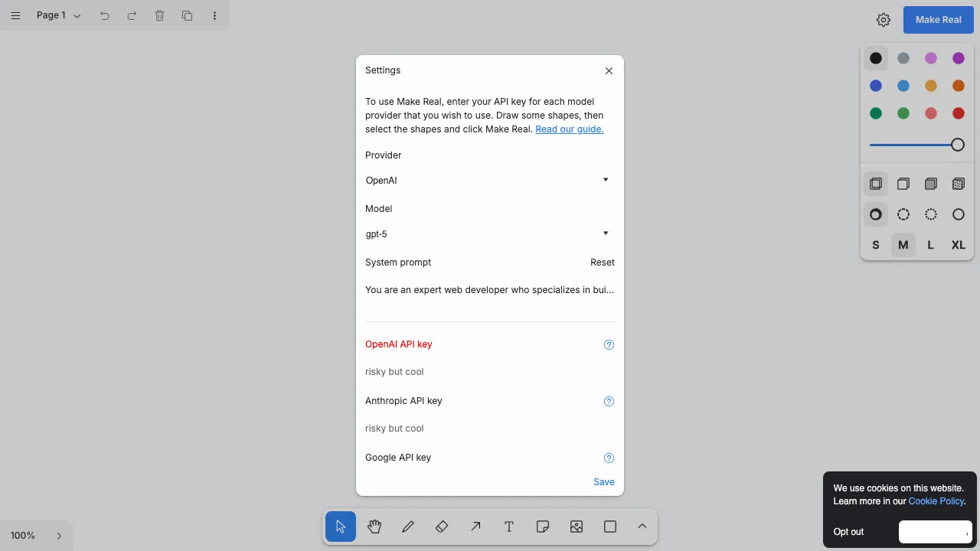Viewport: 980px width, 551px height.
Task: Click Save in the Settings dialog
Action: click(603, 482)
